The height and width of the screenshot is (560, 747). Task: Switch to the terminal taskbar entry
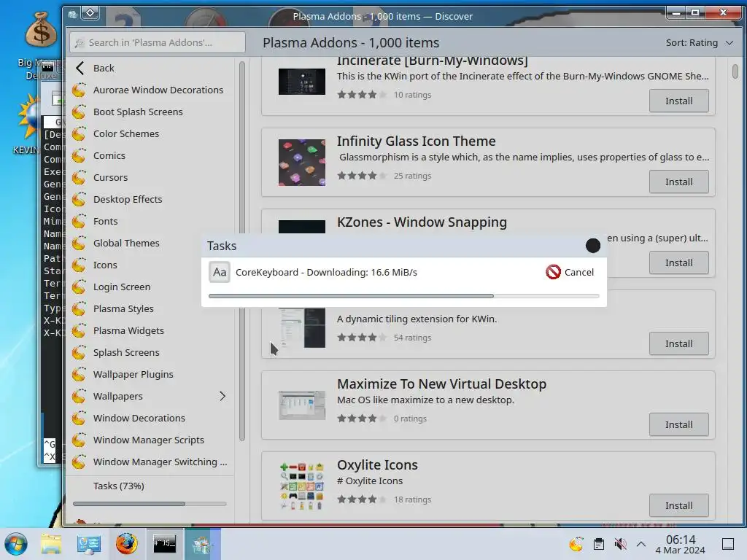click(164, 544)
